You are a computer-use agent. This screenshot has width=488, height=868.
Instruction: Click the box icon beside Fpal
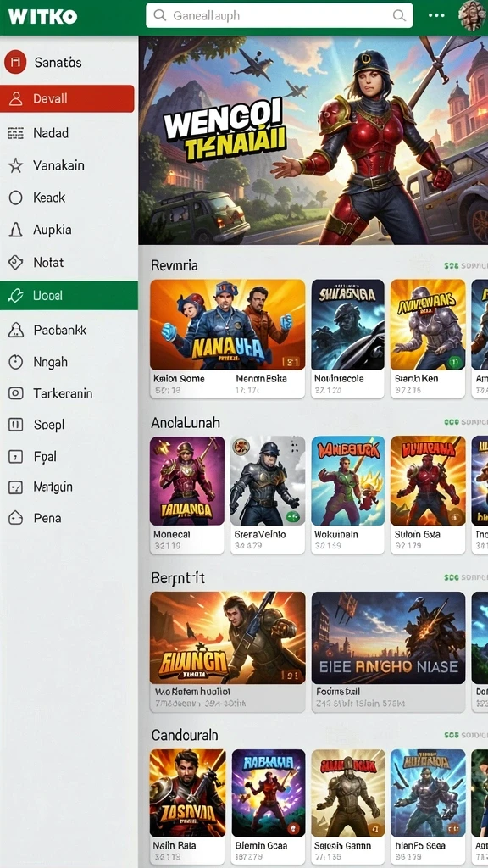tap(15, 457)
